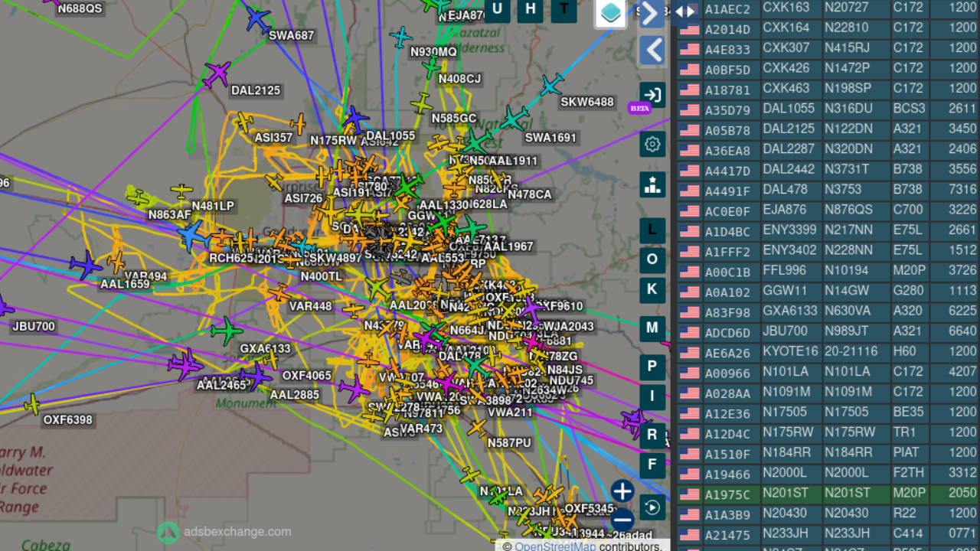Select the N481LP plane icon
The height and width of the screenshot is (551, 980).
coord(181,190)
